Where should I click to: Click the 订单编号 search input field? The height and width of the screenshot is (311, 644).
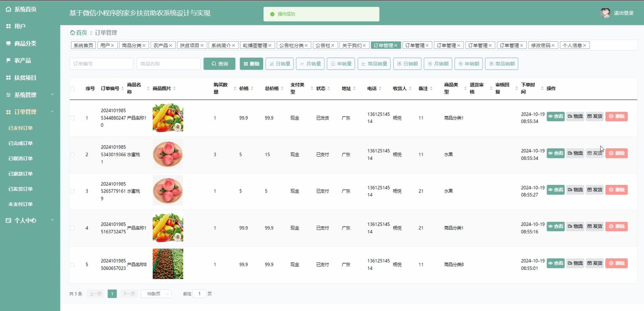point(101,64)
